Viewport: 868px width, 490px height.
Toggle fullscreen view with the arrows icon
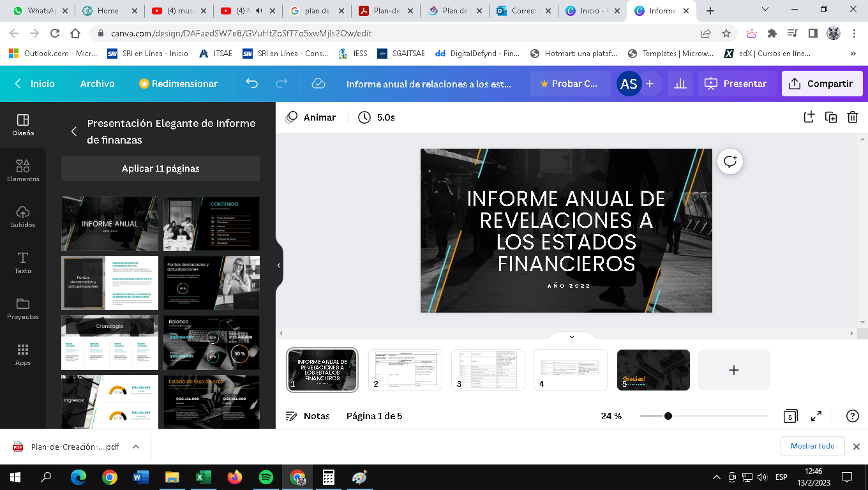(x=816, y=416)
